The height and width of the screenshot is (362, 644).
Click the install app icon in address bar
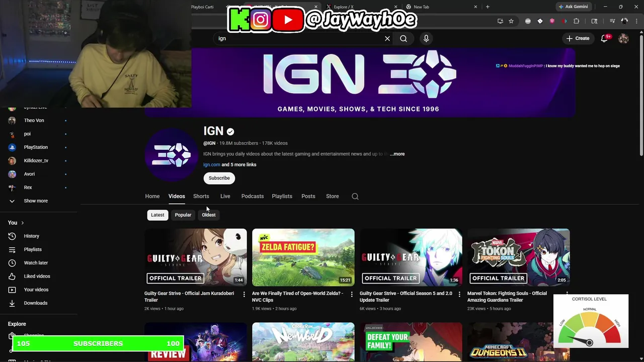pos(500,21)
